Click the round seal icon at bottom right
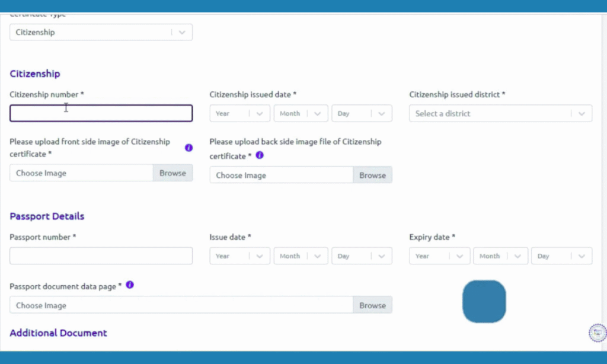The image size is (607, 364). tap(597, 333)
